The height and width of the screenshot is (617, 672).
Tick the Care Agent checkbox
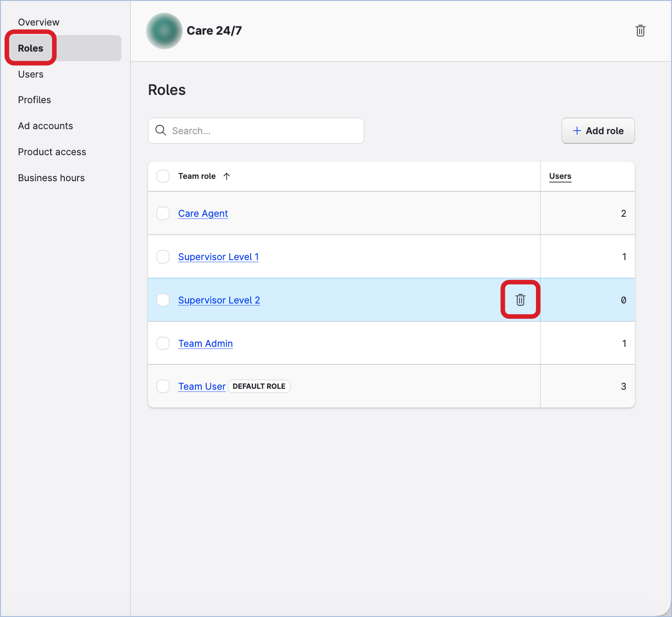[x=163, y=214]
